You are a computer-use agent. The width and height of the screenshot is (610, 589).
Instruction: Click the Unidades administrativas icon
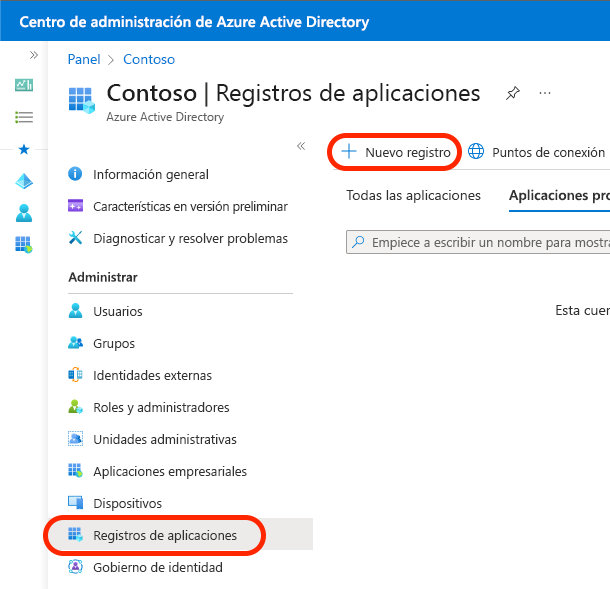75,438
